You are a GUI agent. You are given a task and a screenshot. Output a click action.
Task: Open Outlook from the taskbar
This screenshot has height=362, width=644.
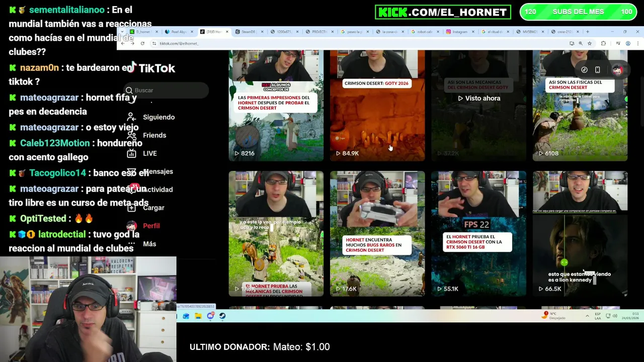point(186,316)
